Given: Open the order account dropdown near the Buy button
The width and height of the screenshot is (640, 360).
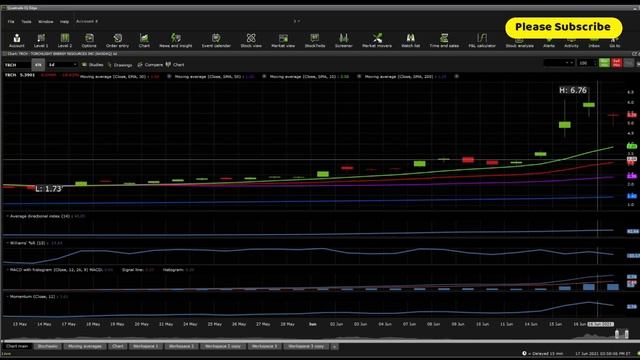Looking at the screenshot, I should pyautogui.click(x=559, y=63).
